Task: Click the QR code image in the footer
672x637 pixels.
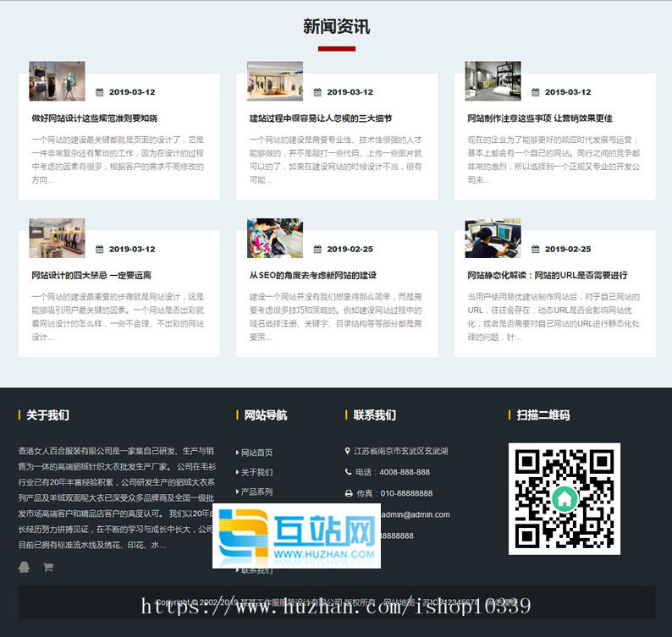Action: pos(564,498)
